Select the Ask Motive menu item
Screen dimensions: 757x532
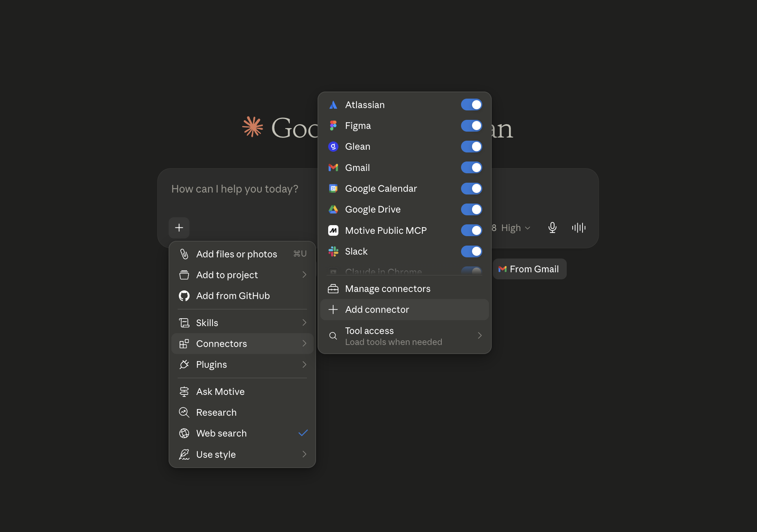tap(243, 392)
